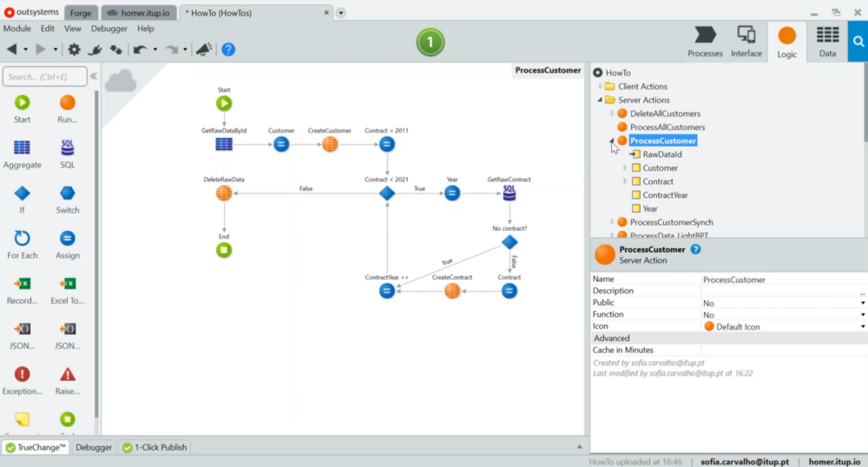The image size is (868, 467).
Task: Select the Exception Handler tool
Action: [23, 381]
